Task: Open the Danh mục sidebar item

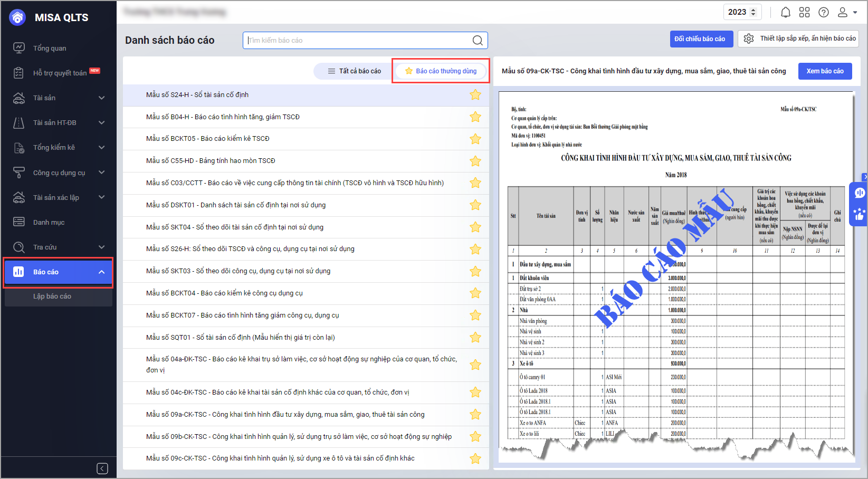Action: [x=49, y=222]
